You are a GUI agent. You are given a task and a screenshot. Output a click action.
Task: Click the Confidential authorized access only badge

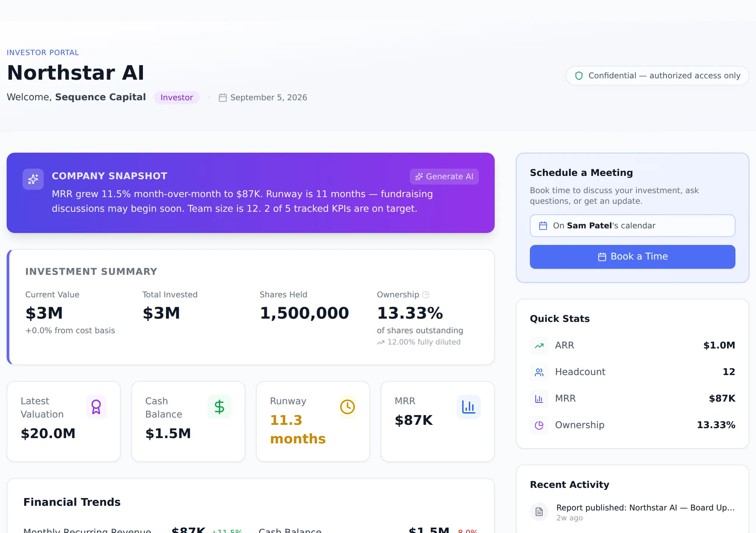tap(657, 76)
